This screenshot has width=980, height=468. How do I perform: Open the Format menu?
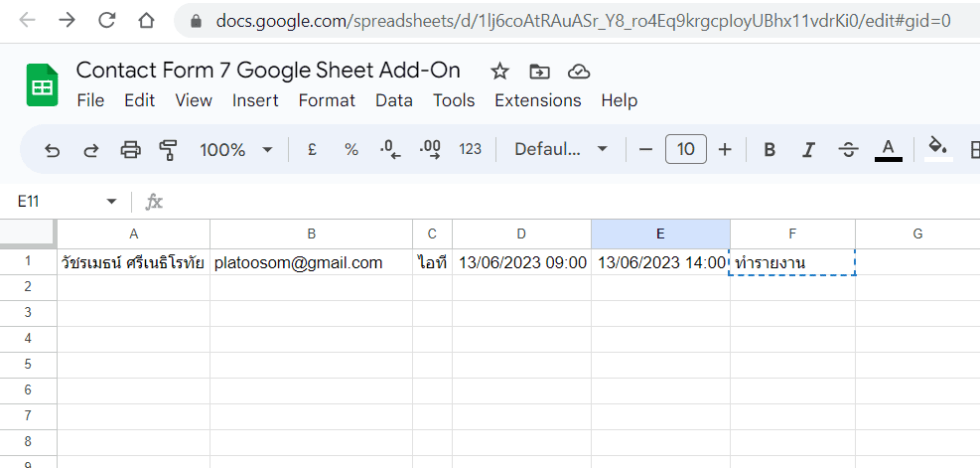[x=327, y=100]
